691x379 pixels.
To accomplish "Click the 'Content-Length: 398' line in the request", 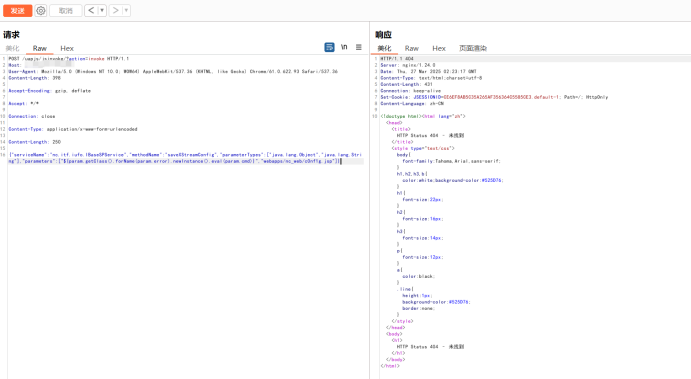I will [35, 78].
